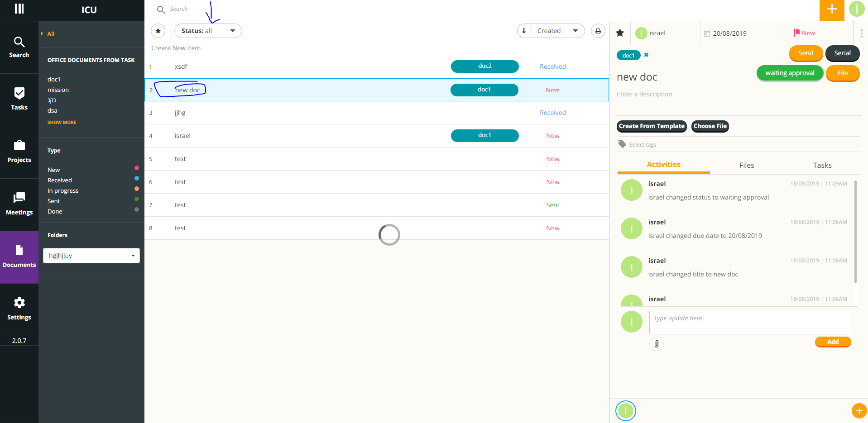The width and height of the screenshot is (868, 423).
Task: Open the Status: all dropdown
Action: click(208, 31)
